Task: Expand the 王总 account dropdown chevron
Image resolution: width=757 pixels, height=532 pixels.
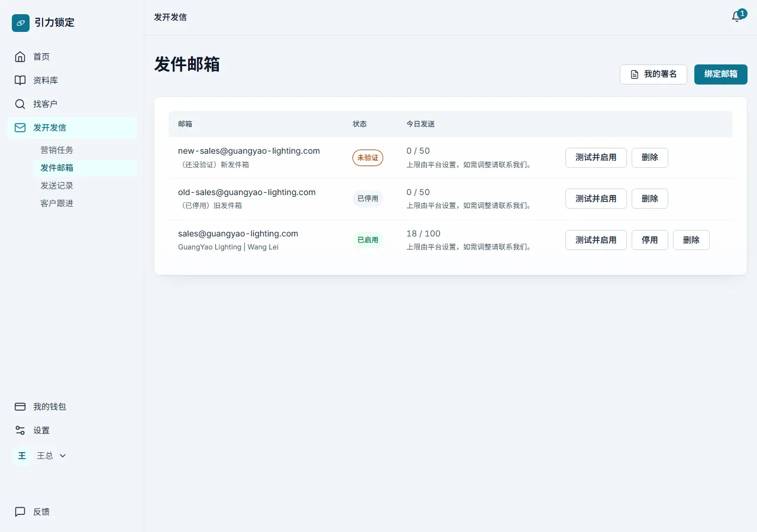Action: point(63,456)
